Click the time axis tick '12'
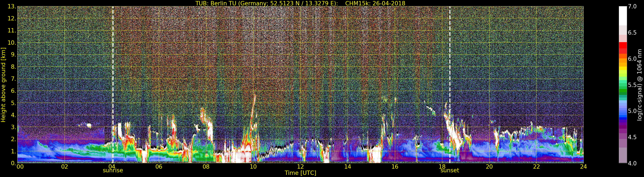The image size is (644, 177). pos(300,167)
